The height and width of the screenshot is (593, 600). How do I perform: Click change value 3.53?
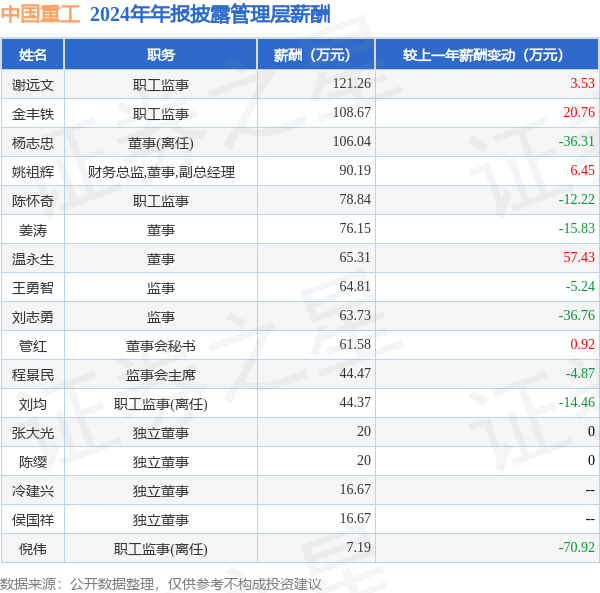pyautogui.click(x=582, y=83)
